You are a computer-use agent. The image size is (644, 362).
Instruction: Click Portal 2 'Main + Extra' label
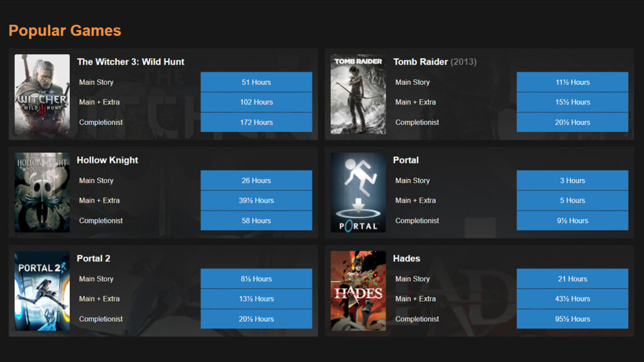(99, 299)
